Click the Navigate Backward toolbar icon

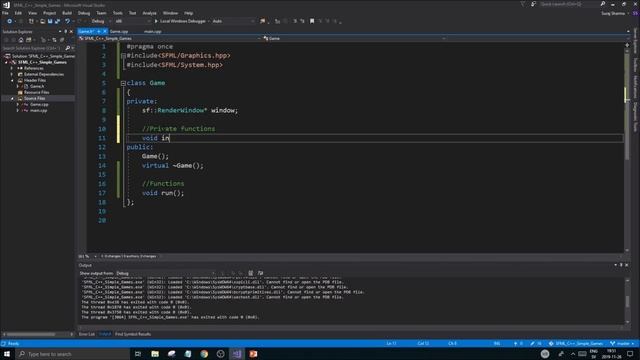(x=9, y=21)
